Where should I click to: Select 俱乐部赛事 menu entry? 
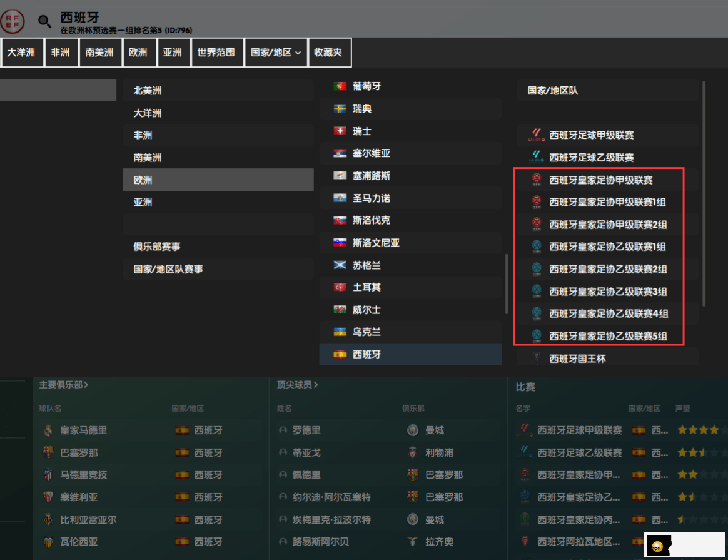218,247
